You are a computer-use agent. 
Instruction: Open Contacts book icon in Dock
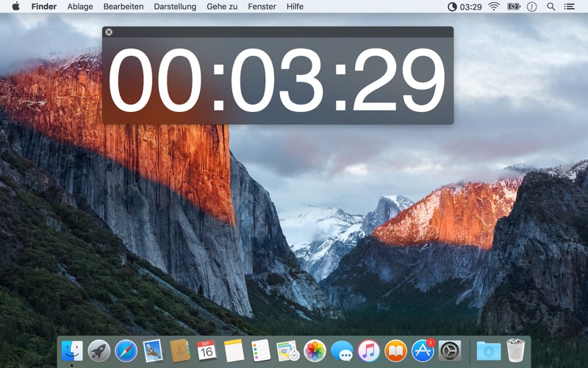(180, 351)
